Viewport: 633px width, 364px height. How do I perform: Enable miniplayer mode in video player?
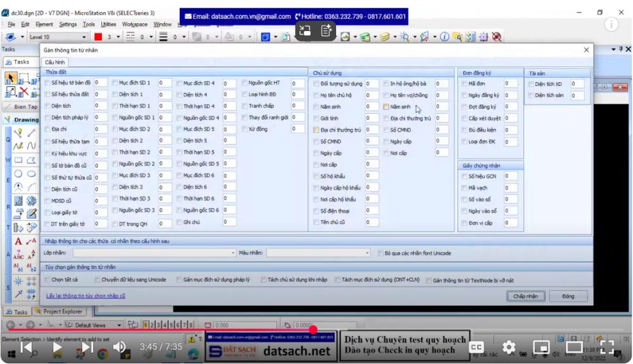tap(541, 347)
